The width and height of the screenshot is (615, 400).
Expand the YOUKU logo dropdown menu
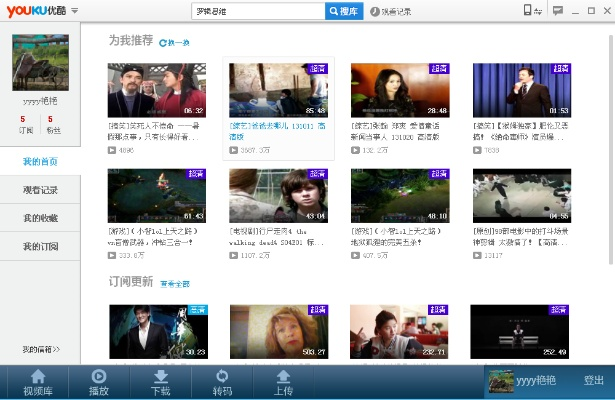[76, 11]
